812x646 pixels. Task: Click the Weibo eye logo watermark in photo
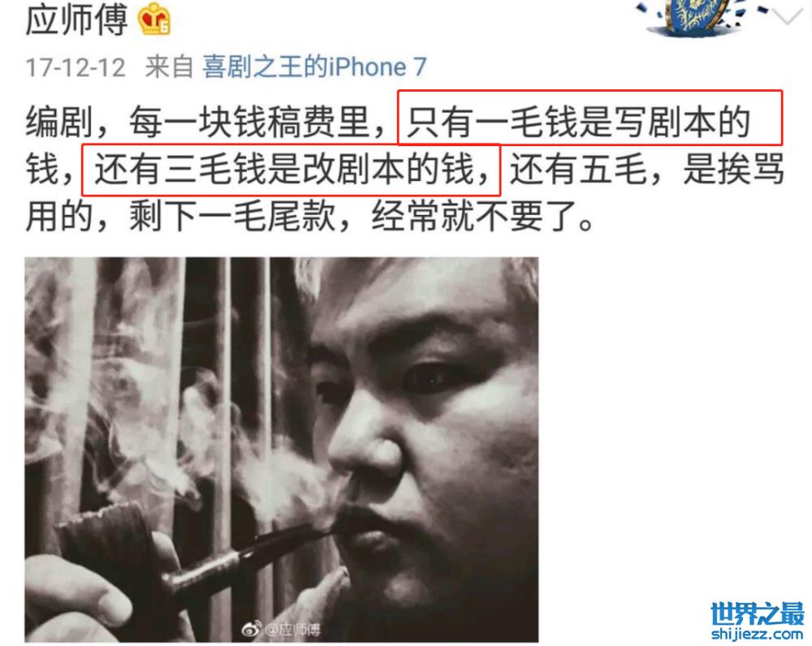(252, 629)
